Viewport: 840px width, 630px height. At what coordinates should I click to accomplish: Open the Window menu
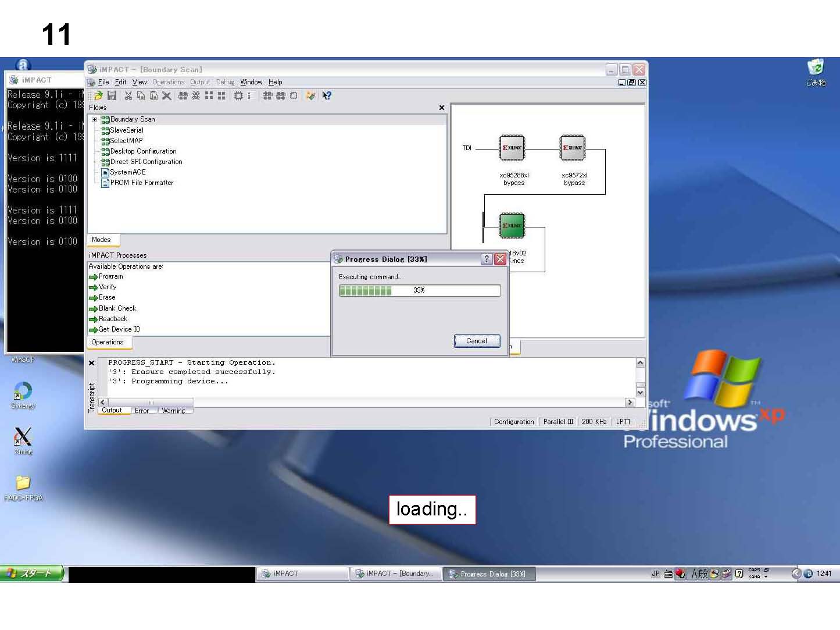[251, 83]
